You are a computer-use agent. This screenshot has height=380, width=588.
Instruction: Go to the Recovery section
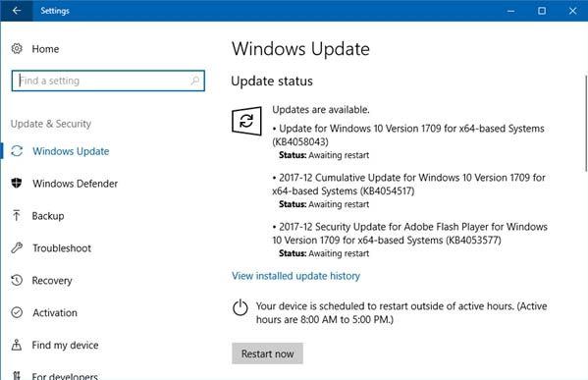pyautogui.click(x=52, y=281)
